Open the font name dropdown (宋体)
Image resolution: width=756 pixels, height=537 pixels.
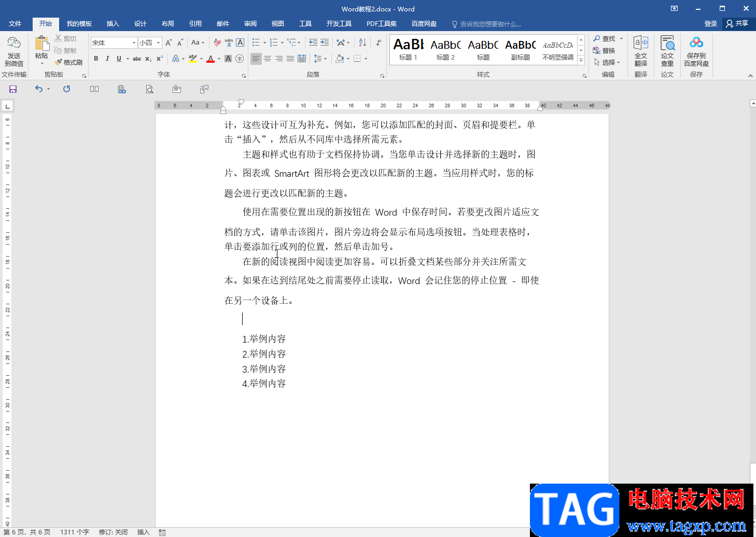point(134,43)
